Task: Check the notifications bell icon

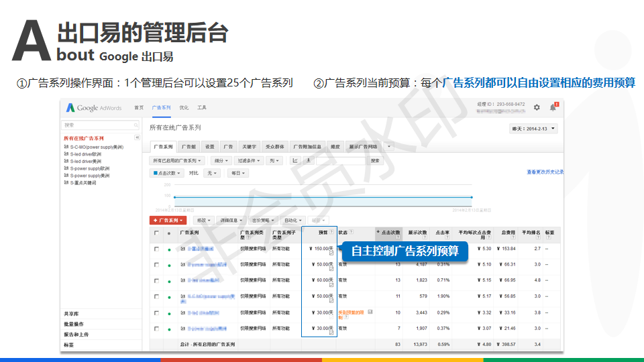Action: [x=553, y=107]
